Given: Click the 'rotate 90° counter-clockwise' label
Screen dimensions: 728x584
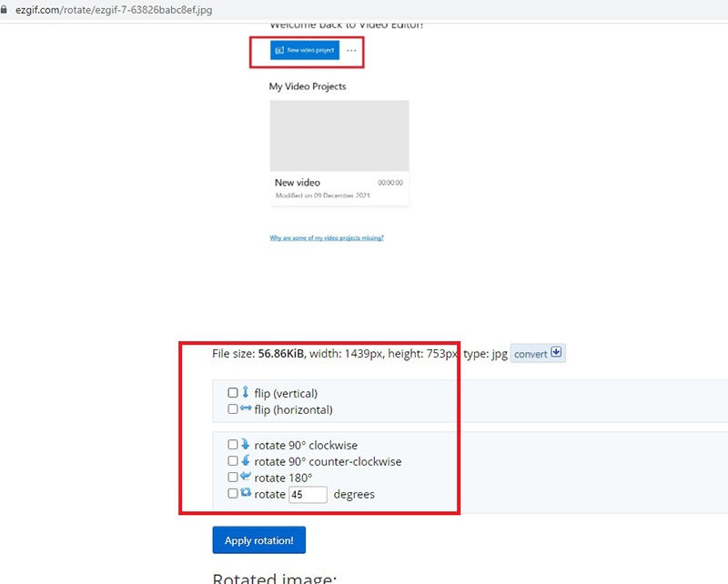Looking at the screenshot, I should 328,461.
